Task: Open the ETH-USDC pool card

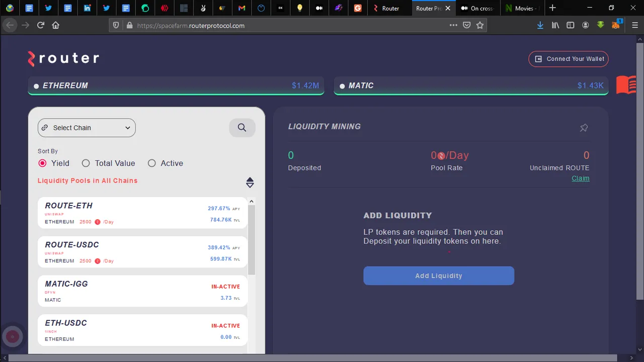Action: coord(142,330)
